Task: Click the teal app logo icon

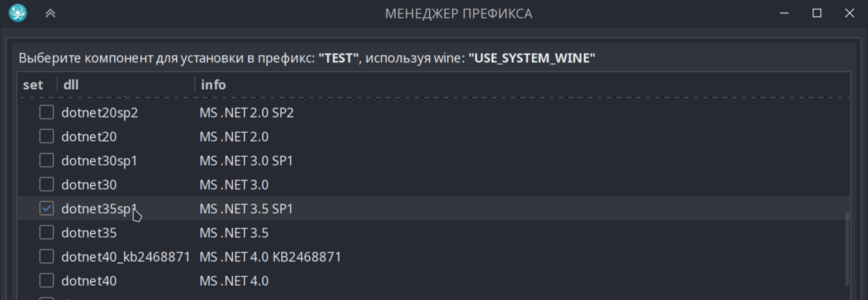Action: (19, 13)
